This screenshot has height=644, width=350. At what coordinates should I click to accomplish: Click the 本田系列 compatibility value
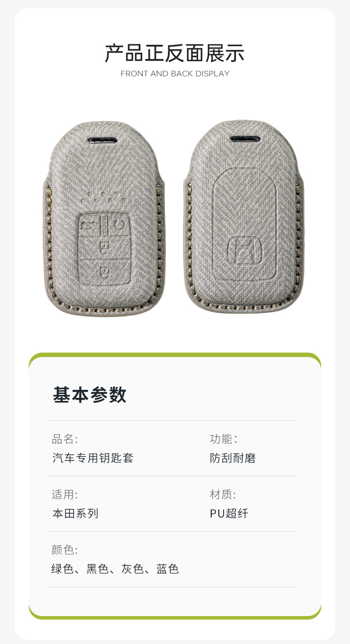[75, 514]
